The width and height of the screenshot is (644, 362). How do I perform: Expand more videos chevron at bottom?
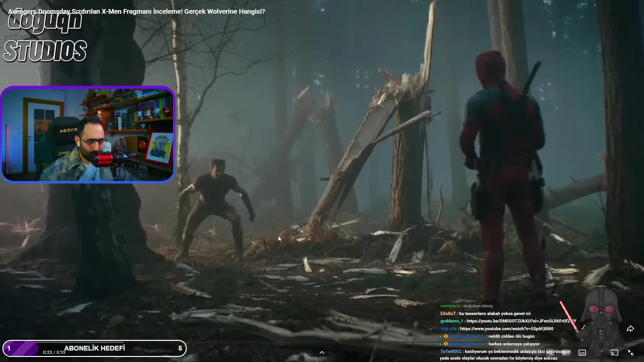pyautogui.click(x=322, y=352)
